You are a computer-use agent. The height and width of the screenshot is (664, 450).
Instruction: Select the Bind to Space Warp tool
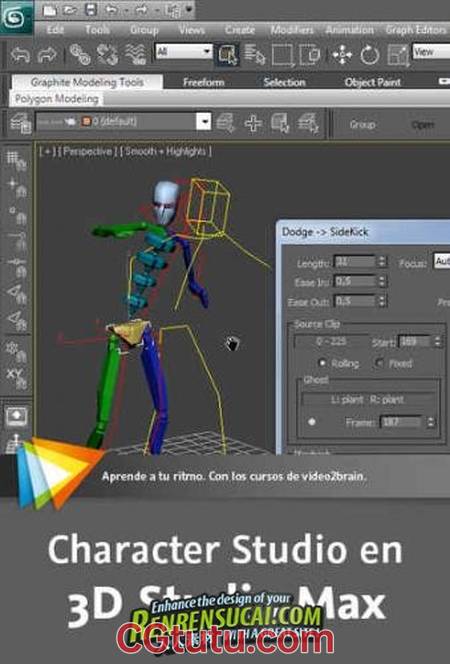135,55
